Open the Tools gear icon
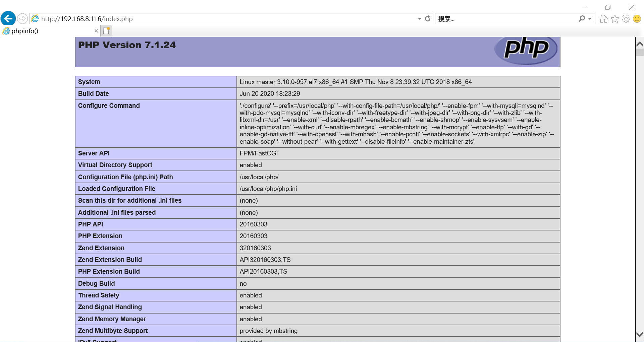Screen dimensions: 644x342 pyautogui.click(x=626, y=19)
